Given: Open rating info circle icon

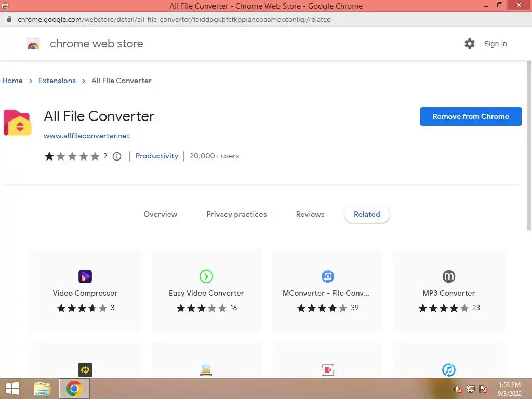Looking at the screenshot, I should (x=117, y=156).
